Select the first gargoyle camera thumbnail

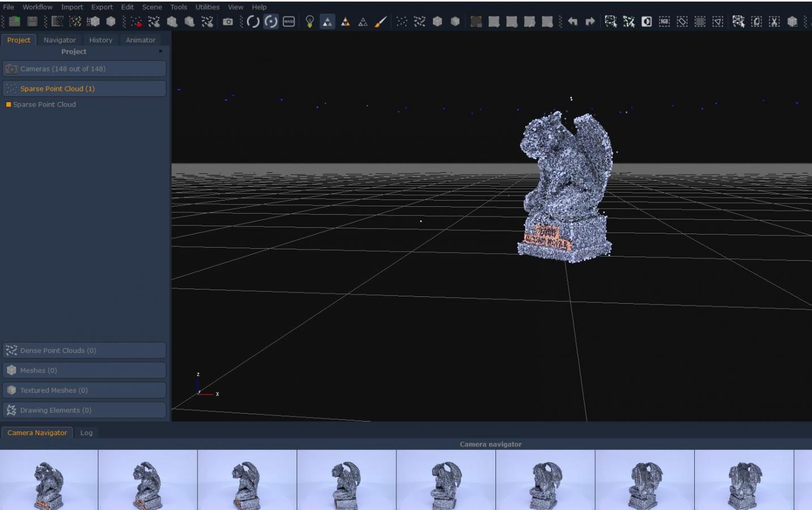click(x=49, y=479)
